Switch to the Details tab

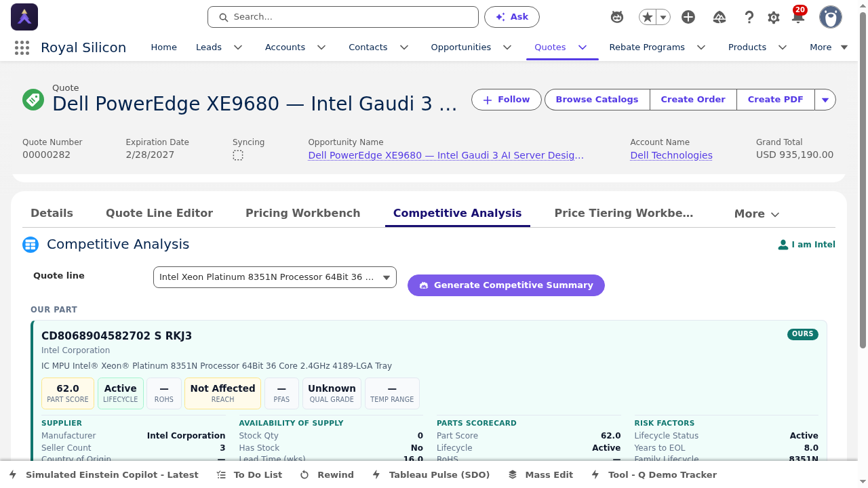tap(52, 213)
